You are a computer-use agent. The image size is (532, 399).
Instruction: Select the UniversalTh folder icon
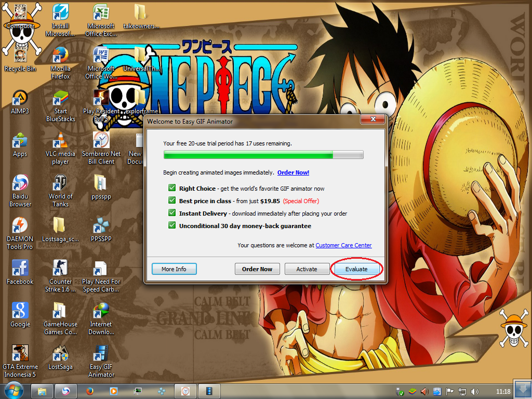(x=140, y=59)
